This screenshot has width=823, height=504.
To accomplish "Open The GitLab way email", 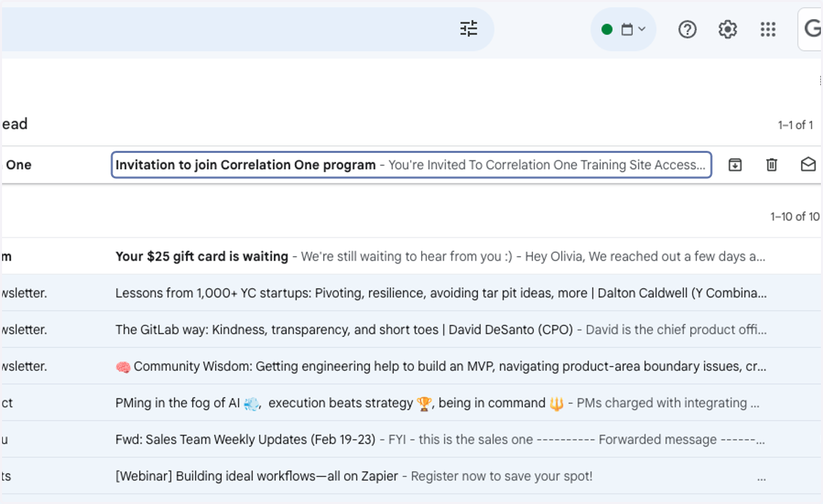I will click(x=411, y=329).
